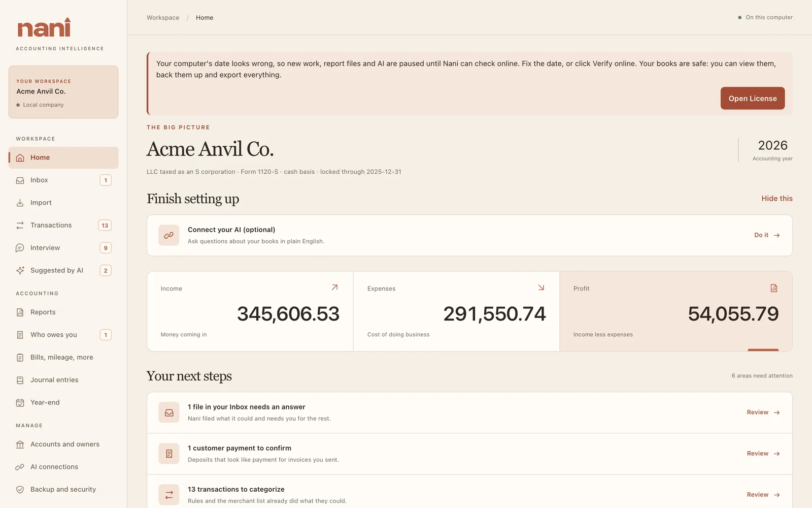Open Reports via its chart document icon
812x508 pixels.
[20, 312]
